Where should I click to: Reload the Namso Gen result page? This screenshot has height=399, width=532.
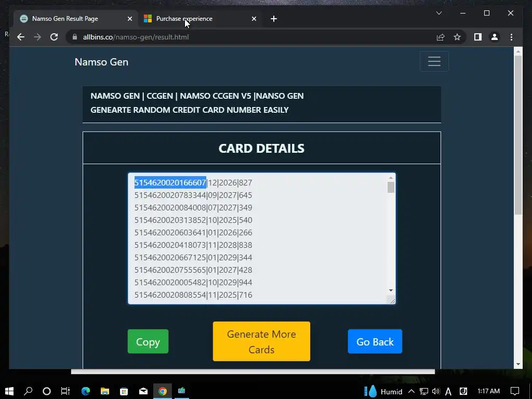(x=54, y=37)
